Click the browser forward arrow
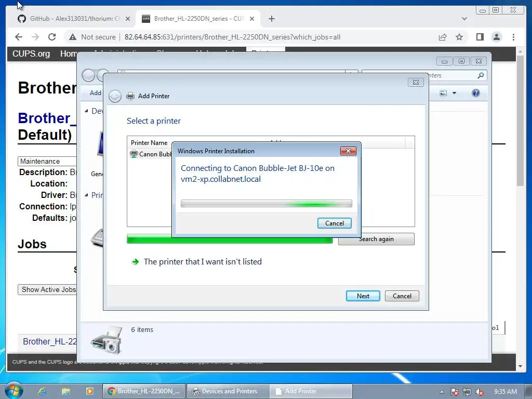 coord(35,37)
